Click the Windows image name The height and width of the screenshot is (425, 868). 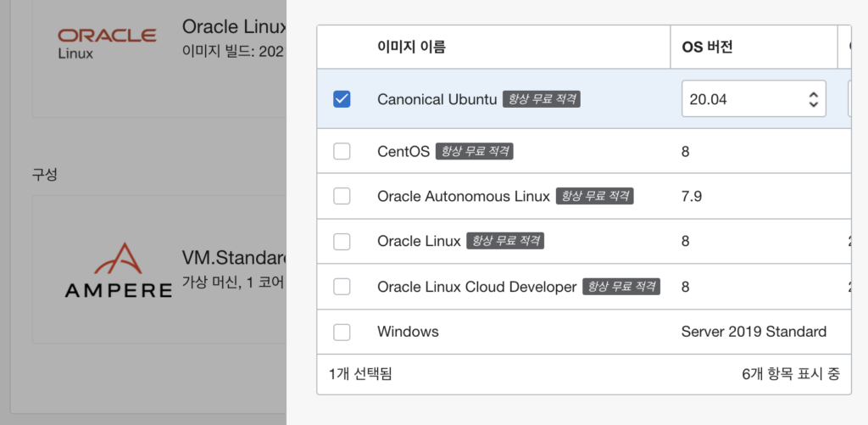pos(408,332)
